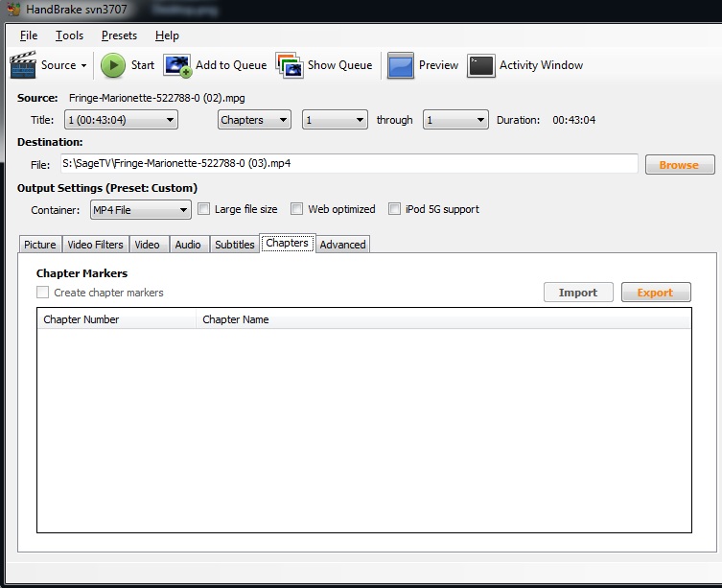This screenshot has width=722, height=588.
Task: Click the Output Settings (Preset: Custom) heading
Action: [107, 188]
